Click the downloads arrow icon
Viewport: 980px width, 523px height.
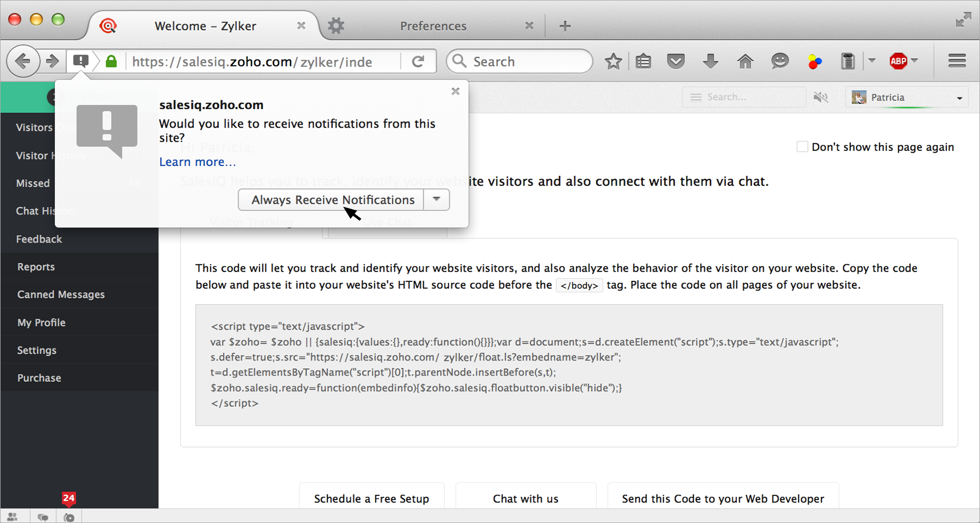pyautogui.click(x=710, y=61)
